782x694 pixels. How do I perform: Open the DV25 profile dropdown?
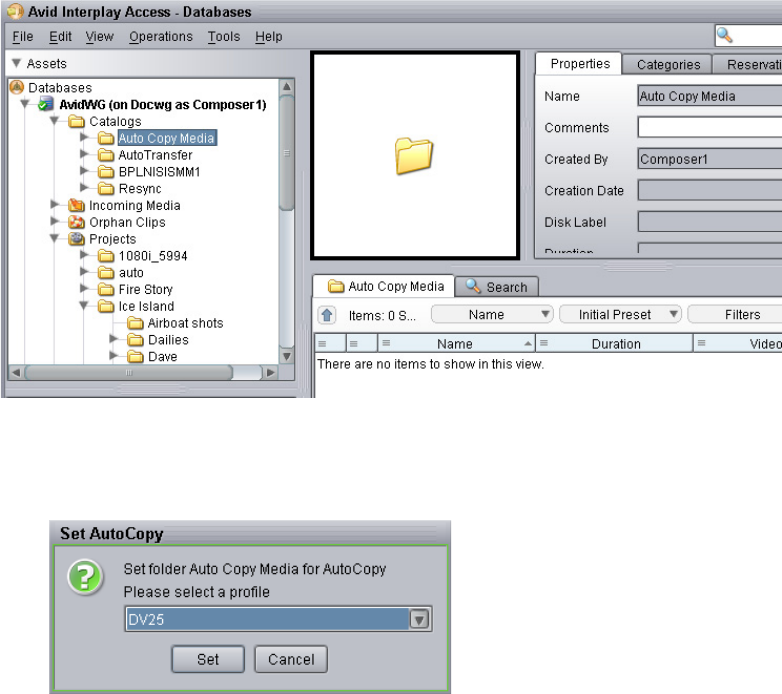pyautogui.click(x=419, y=620)
